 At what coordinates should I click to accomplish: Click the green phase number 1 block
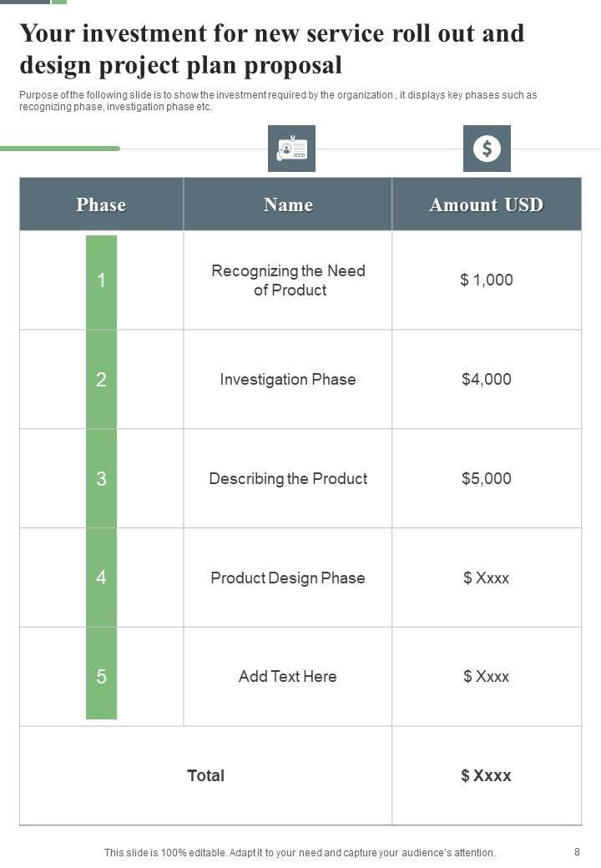point(101,280)
